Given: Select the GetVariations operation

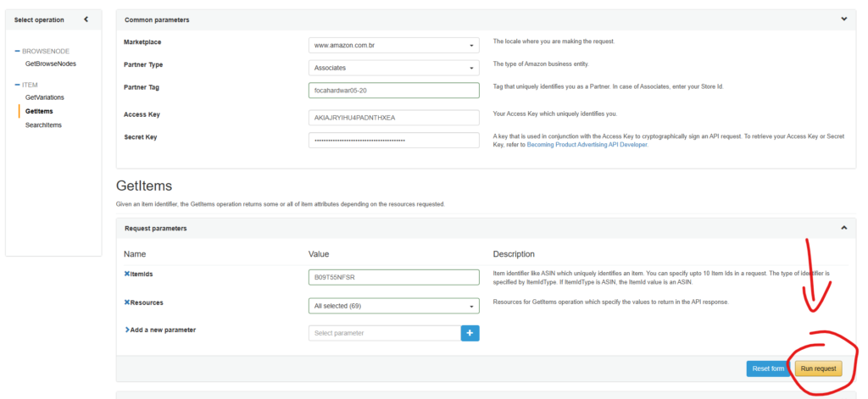Looking at the screenshot, I should (x=45, y=97).
